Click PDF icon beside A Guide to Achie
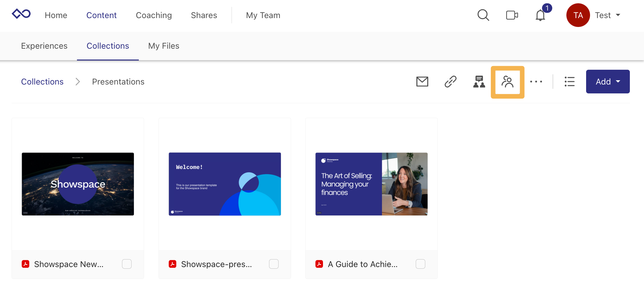The image size is (644, 296). point(319,264)
